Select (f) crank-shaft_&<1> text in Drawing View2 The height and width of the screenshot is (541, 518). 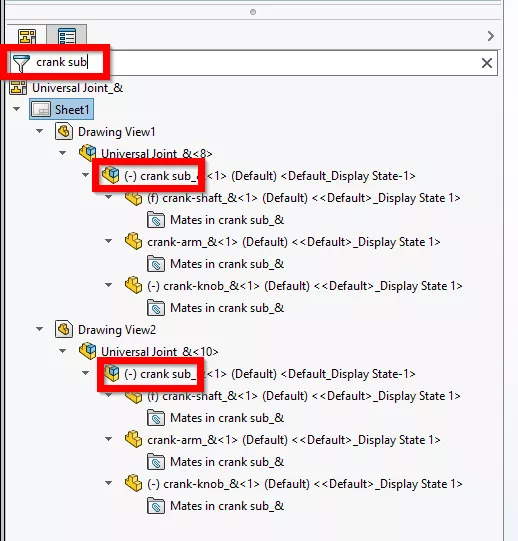click(304, 396)
